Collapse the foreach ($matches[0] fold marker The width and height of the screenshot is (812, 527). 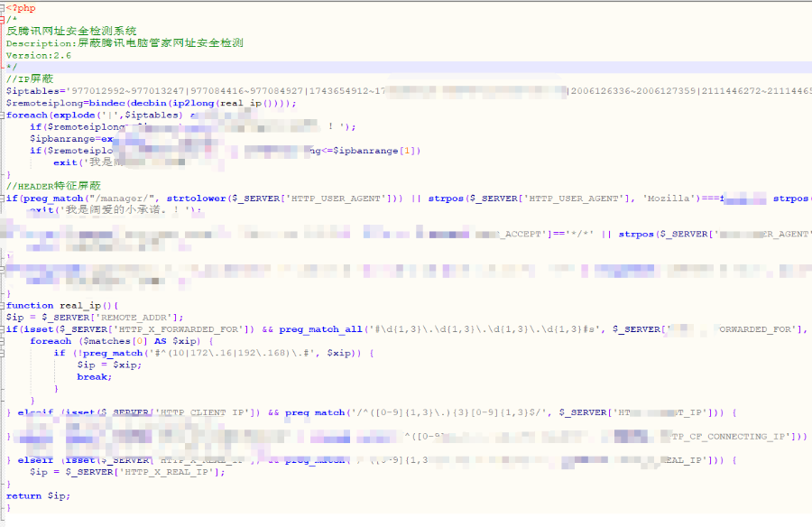2,341
